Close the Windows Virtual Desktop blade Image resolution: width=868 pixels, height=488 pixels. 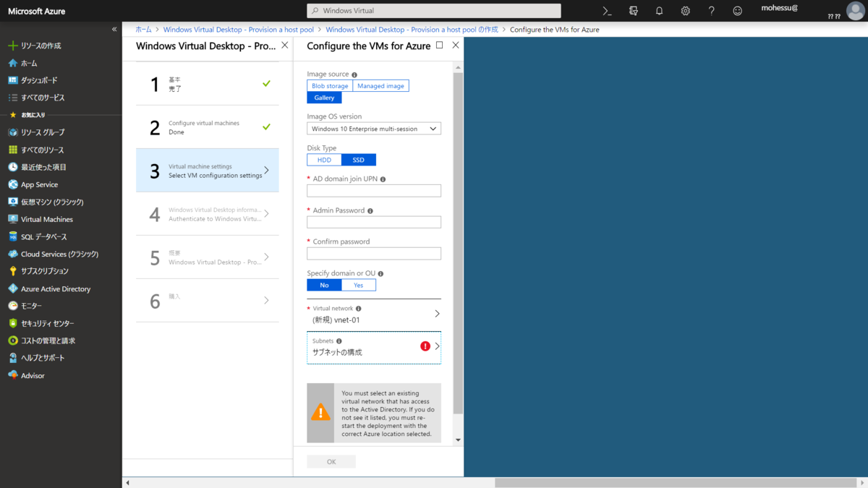click(284, 45)
